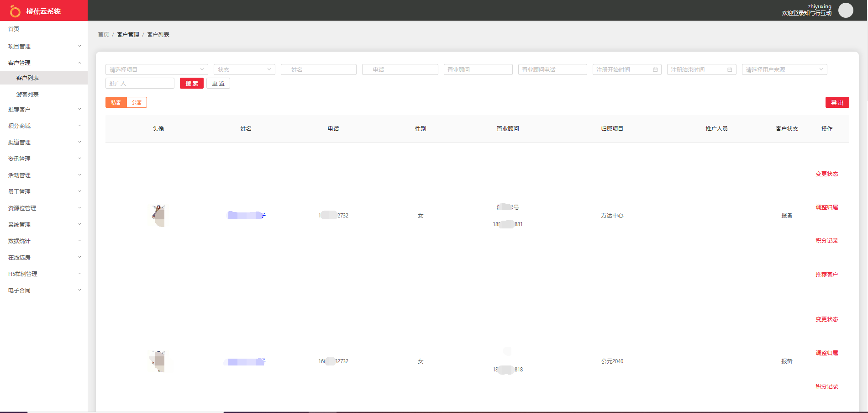This screenshot has width=868, height=413.
Task: Focus the 置业顾问 filter input
Action: point(478,69)
